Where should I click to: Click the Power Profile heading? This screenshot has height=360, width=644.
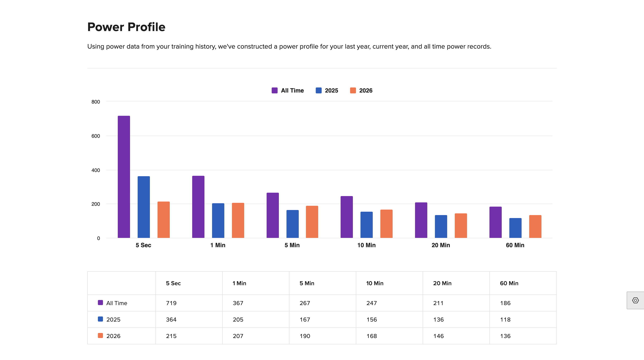126,27
